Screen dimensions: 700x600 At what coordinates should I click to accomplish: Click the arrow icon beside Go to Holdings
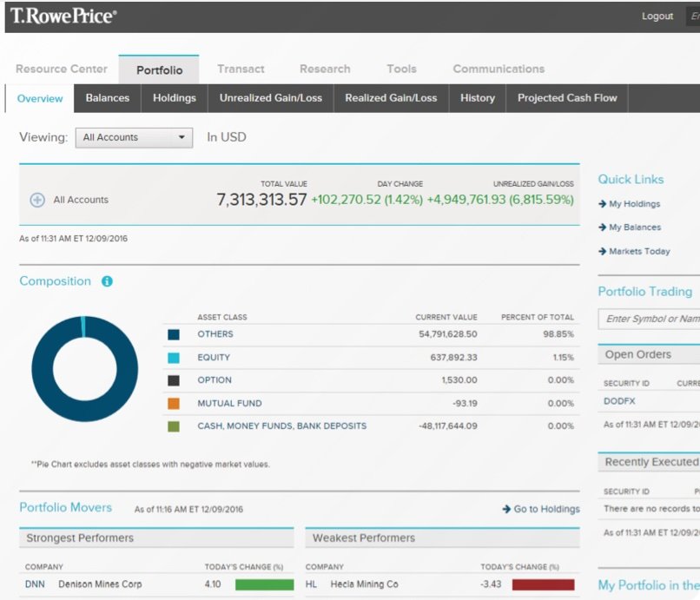506,509
